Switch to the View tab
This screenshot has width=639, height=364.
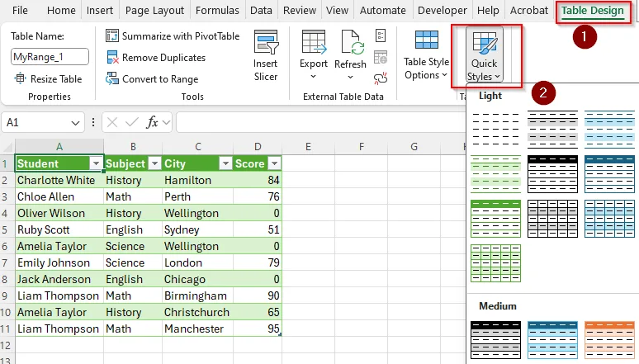pos(337,10)
